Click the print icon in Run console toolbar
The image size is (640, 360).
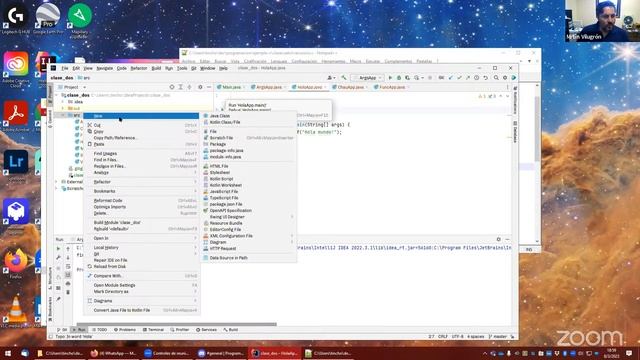tap(68, 284)
